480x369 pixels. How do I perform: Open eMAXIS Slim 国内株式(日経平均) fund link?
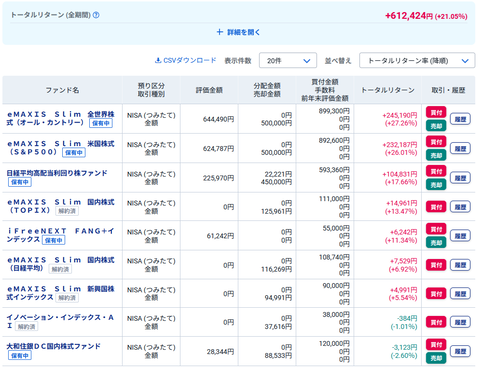pos(60,264)
